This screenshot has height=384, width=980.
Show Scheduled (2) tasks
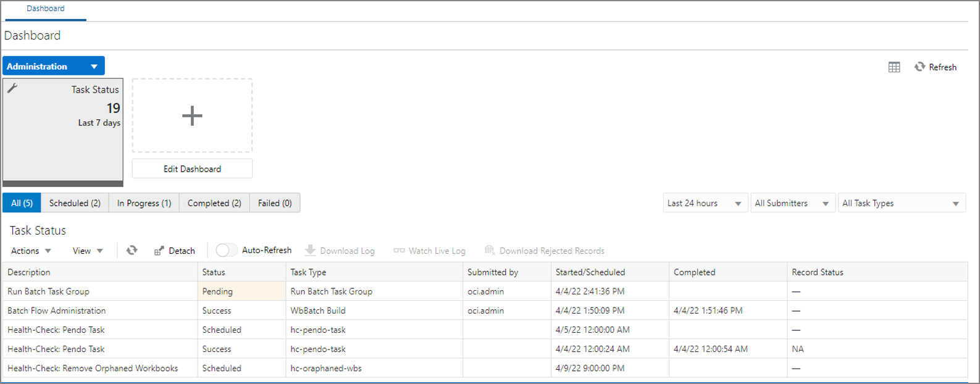[x=75, y=203]
